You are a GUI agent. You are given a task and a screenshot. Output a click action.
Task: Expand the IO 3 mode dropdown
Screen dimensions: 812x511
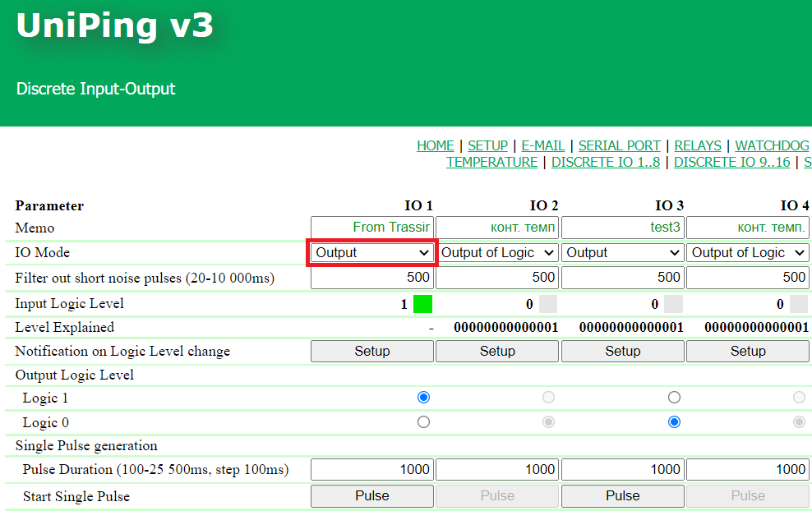622,253
